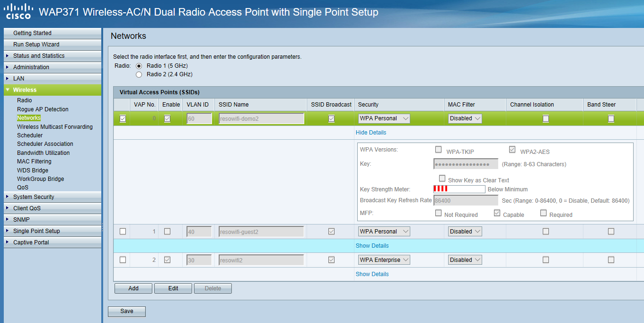The image size is (644, 323).
Task: Toggle Band Steer for resowifi-guest2
Action: (611, 232)
